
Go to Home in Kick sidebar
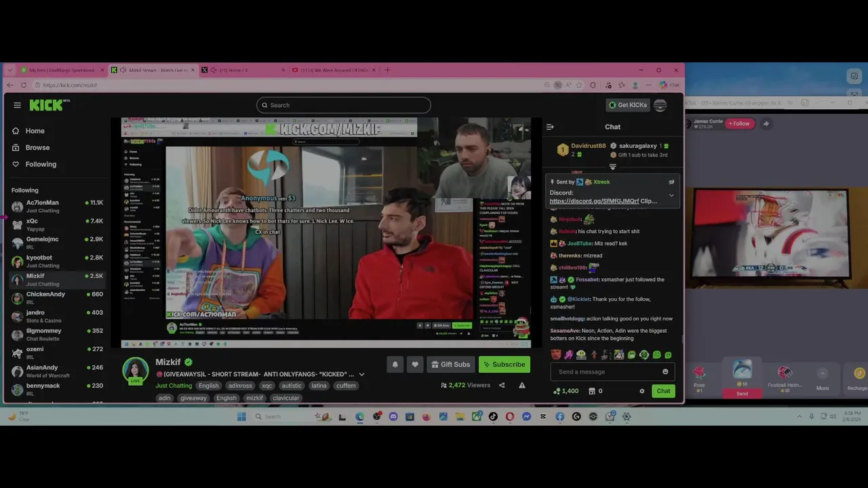pyautogui.click(x=28, y=131)
